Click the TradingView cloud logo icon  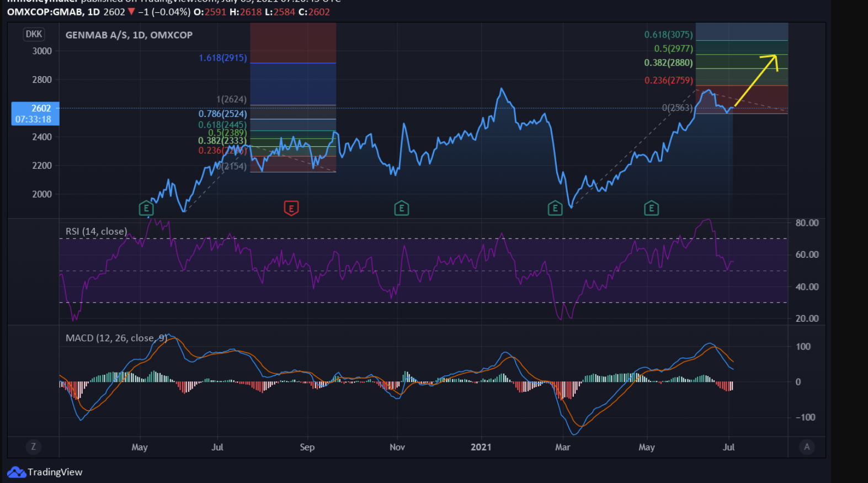[x=17, y=472]
